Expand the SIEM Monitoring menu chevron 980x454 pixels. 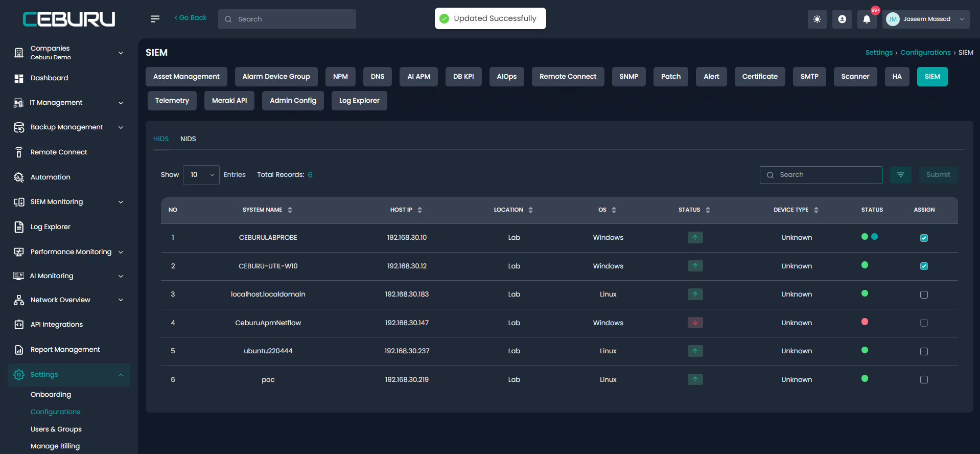pyautogui.click(x=121, y=202)
